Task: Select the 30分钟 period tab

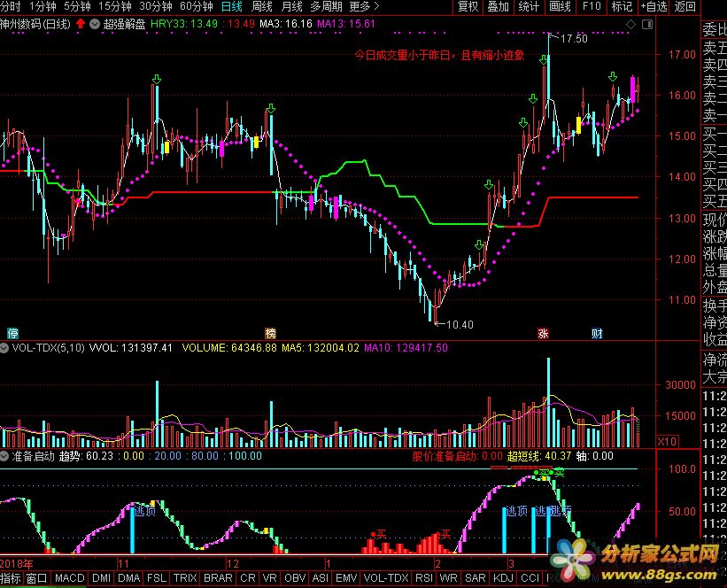Action: click(x=155, y=6)
